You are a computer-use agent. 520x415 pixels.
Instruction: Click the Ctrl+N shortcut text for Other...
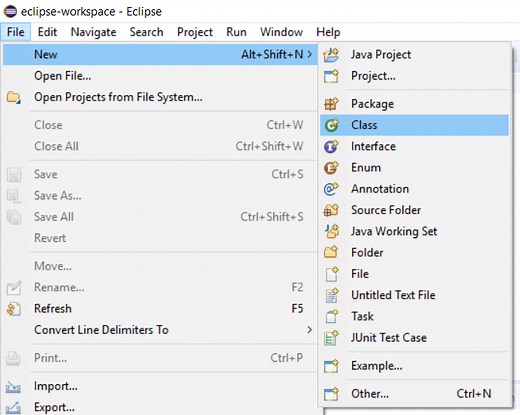473,394
